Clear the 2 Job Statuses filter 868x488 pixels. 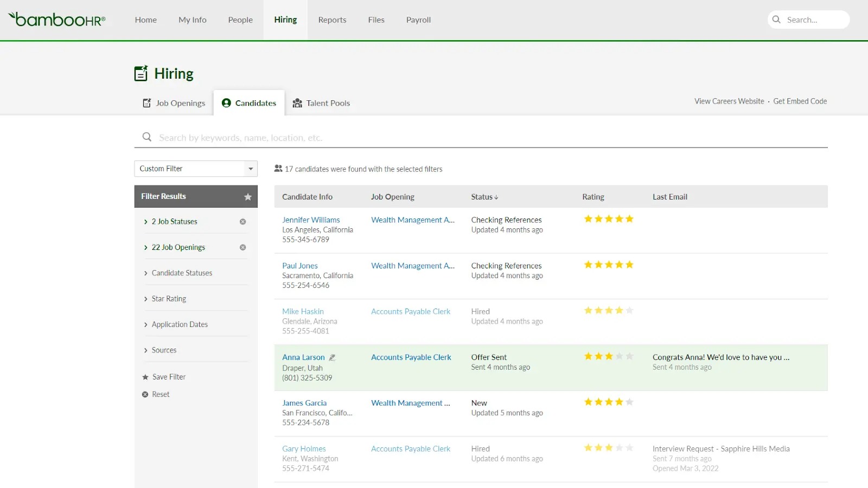pyautogui.click(x=242, y=222)
